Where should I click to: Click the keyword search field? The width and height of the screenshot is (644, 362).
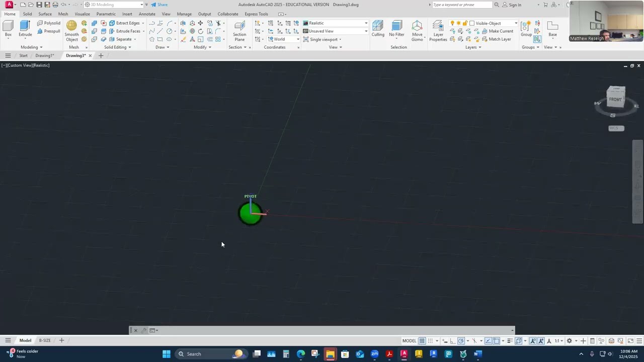coord(462,5)
